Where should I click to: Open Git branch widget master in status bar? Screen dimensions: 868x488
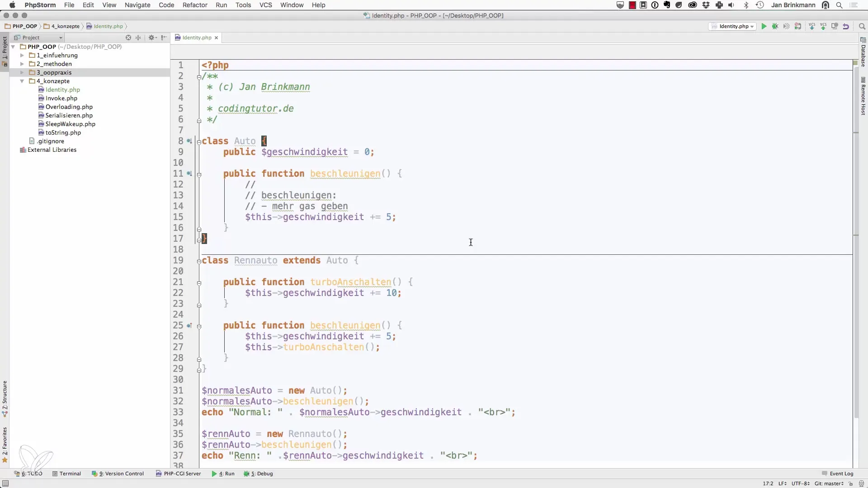click(x=829, y=483)
